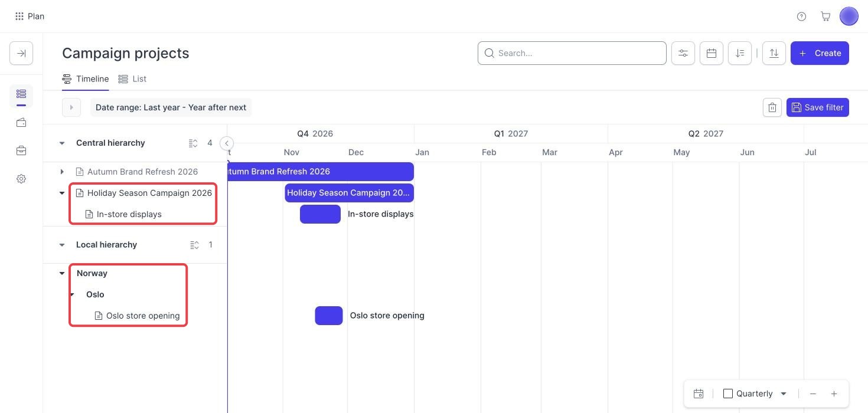Collapse the Central hierarchy section
Viewport: 868px width, 413px height.
click(62, 143)
